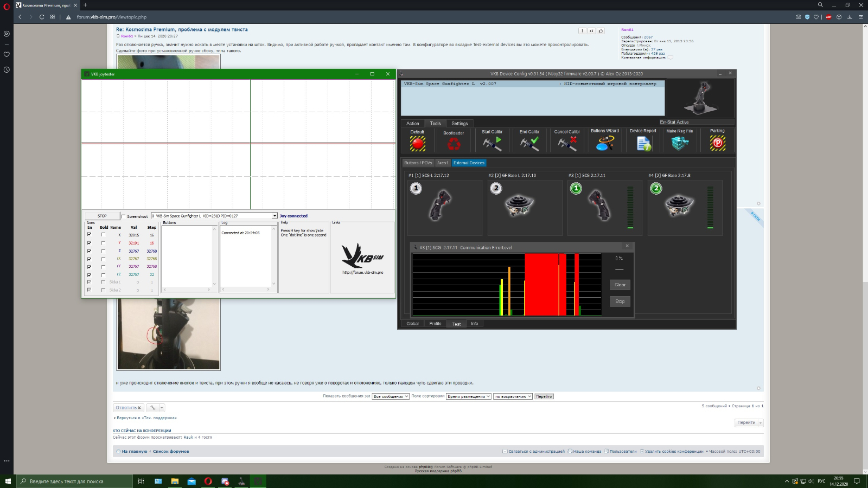
Task: Switch to the Settings tab
Action: (459, 124)
